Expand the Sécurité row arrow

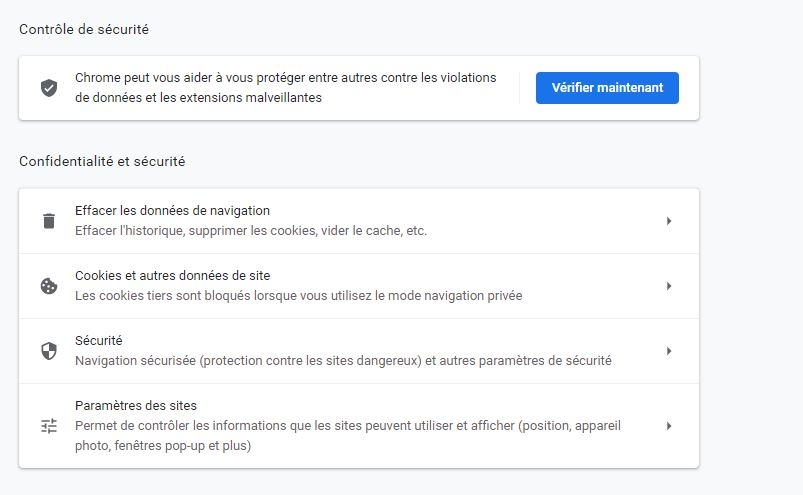pyautogui.click(x=668, y=351)
